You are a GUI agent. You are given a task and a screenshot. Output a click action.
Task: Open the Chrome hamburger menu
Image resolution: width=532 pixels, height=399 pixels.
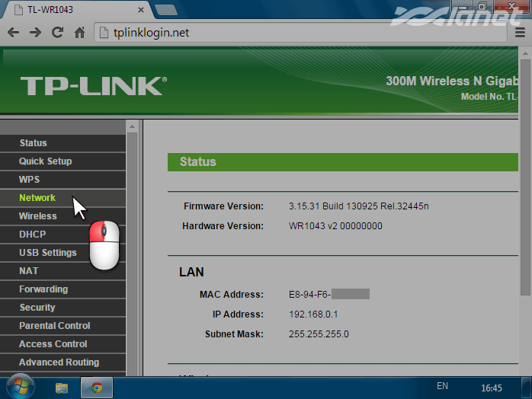[521, 33]
